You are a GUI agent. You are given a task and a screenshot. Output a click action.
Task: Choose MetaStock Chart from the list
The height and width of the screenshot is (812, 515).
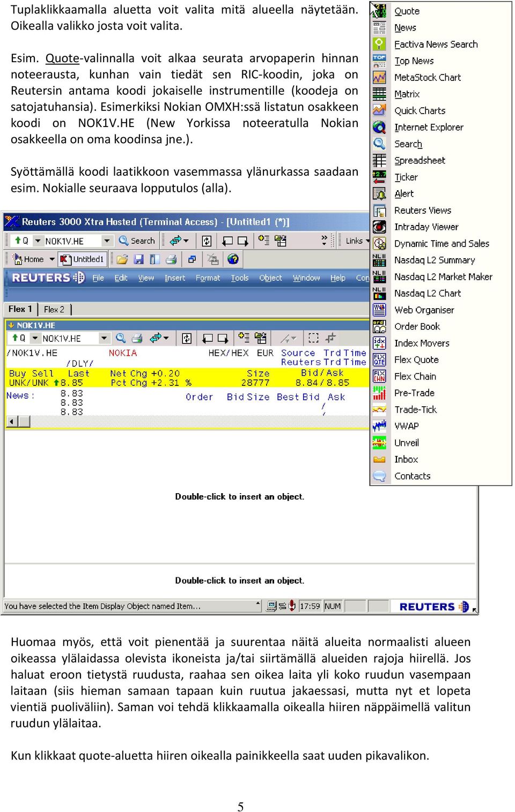[x=427, y=78]
